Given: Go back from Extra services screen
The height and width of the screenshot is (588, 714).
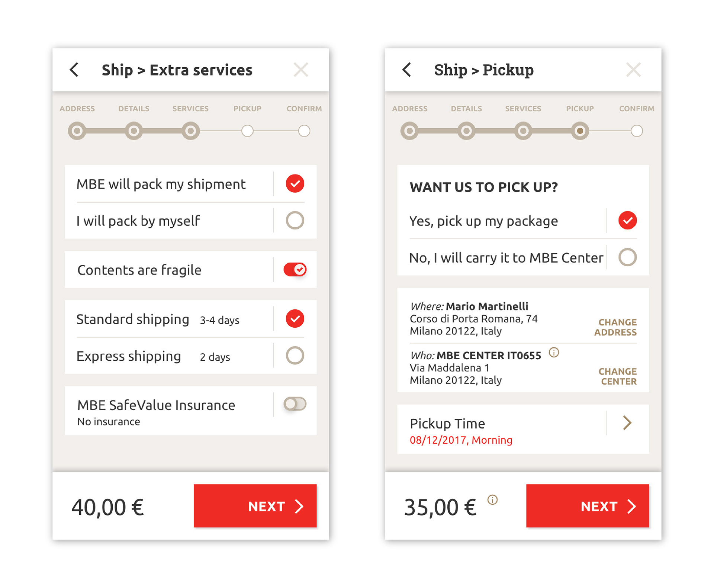Looking at the screenshot, I should (x=74, y=70).
